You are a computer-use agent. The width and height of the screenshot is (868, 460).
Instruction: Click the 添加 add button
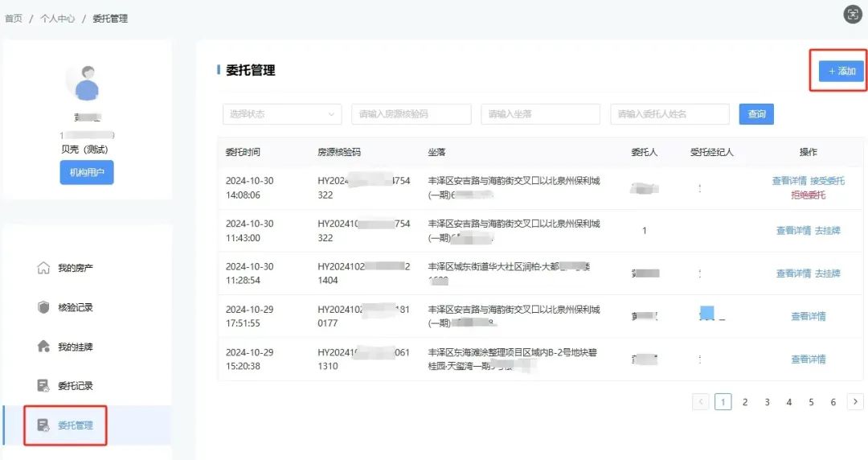coord(841,71)
